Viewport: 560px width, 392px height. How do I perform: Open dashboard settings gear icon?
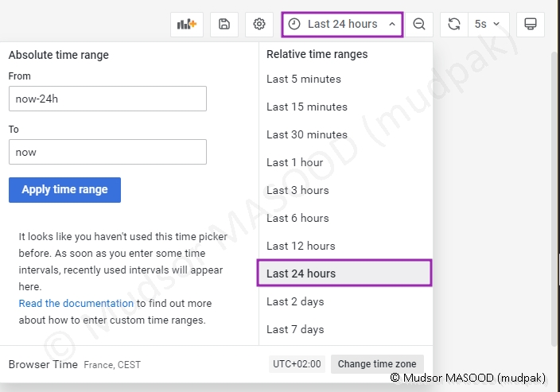[259, 25]
